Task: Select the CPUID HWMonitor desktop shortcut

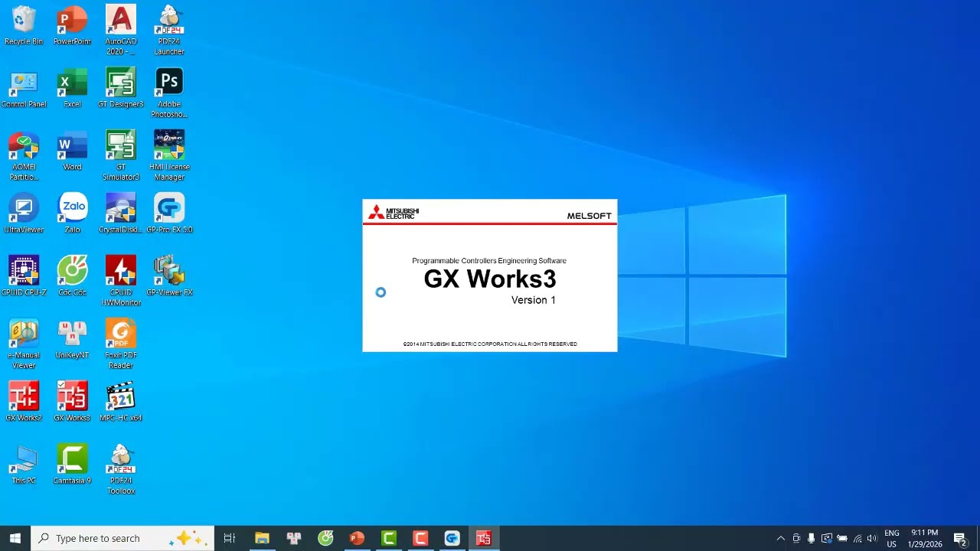Action: point(121,282)
